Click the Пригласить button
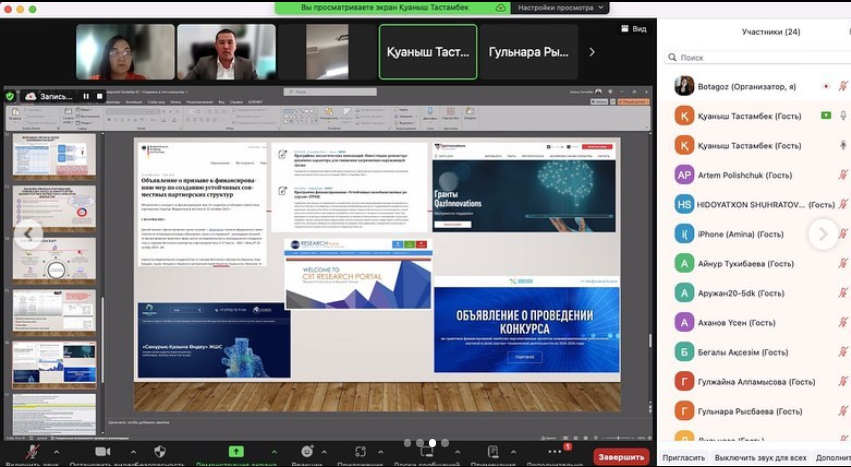Image resolution: width=851 pixels, height=467 pixels. pos(683,457)
